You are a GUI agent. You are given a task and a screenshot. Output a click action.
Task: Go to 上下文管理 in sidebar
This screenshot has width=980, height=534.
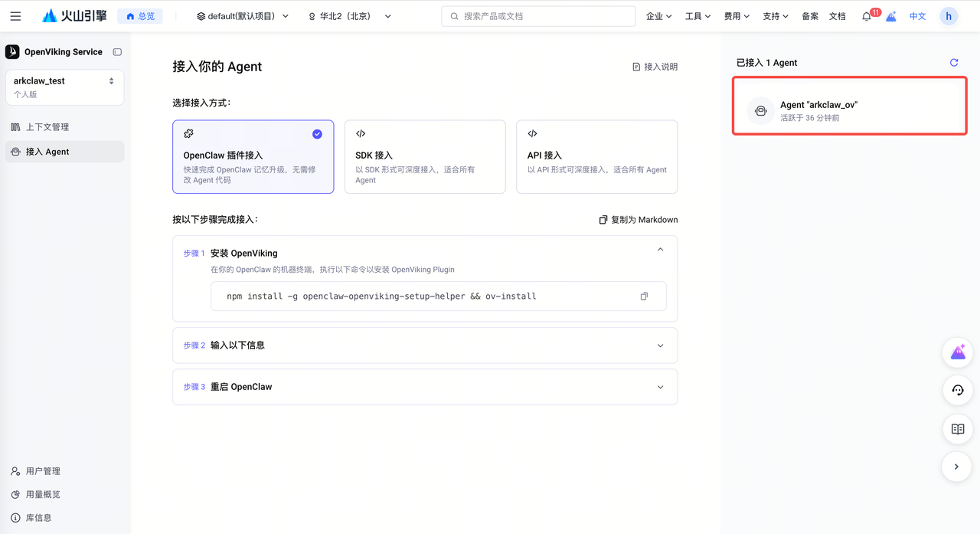click(64, 127)
